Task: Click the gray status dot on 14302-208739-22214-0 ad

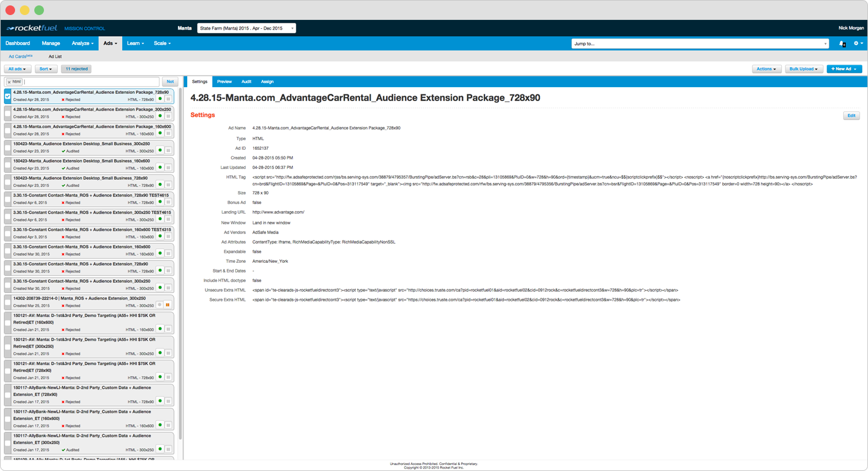Action: point(160,305)
